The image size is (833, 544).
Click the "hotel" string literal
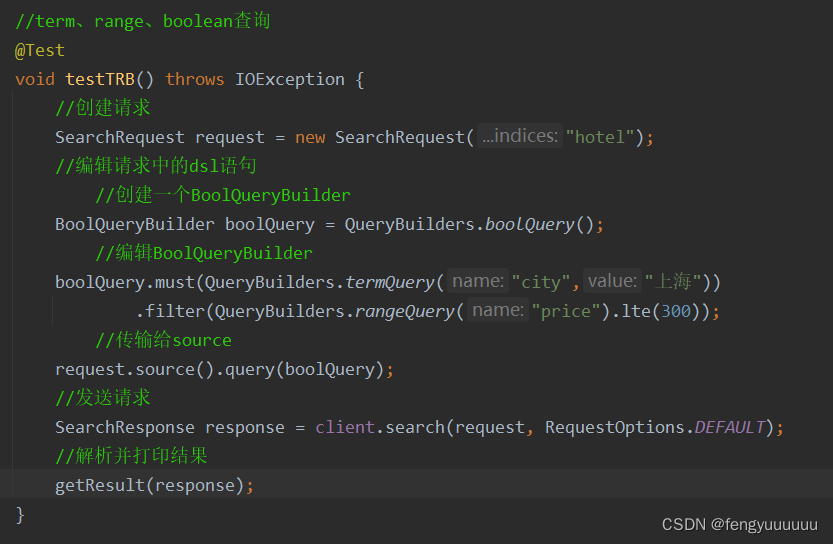coord(600,137)
